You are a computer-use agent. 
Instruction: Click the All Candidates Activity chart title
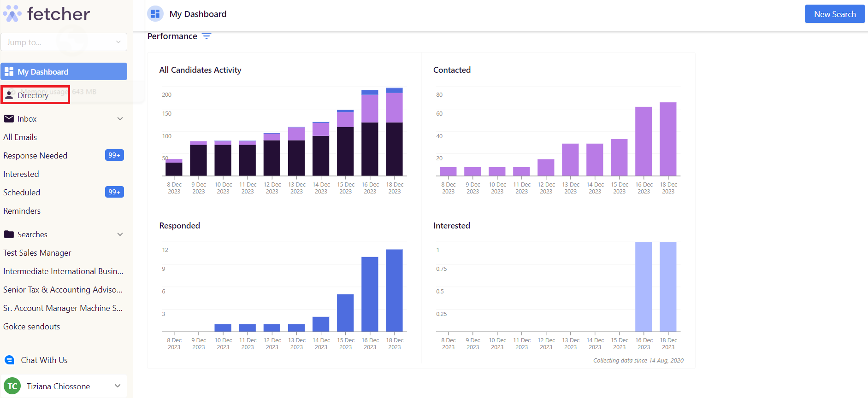pos(200,70)
